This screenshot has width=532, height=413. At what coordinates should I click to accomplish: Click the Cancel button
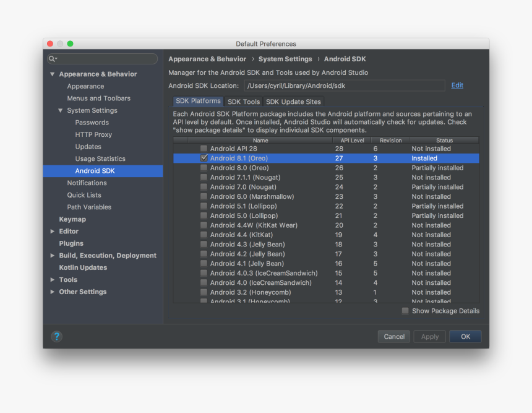394,337
